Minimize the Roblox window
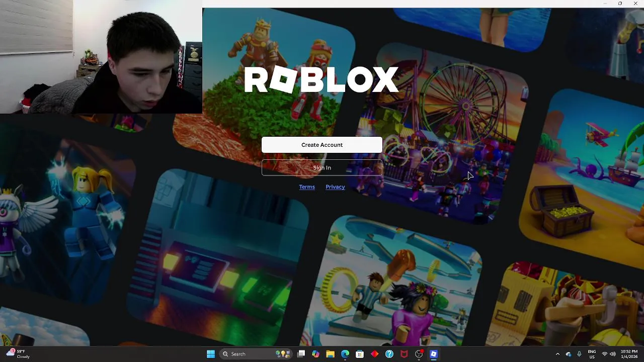Image resolution: width=644 pixels, height=362 pixels. coord(605,4)
